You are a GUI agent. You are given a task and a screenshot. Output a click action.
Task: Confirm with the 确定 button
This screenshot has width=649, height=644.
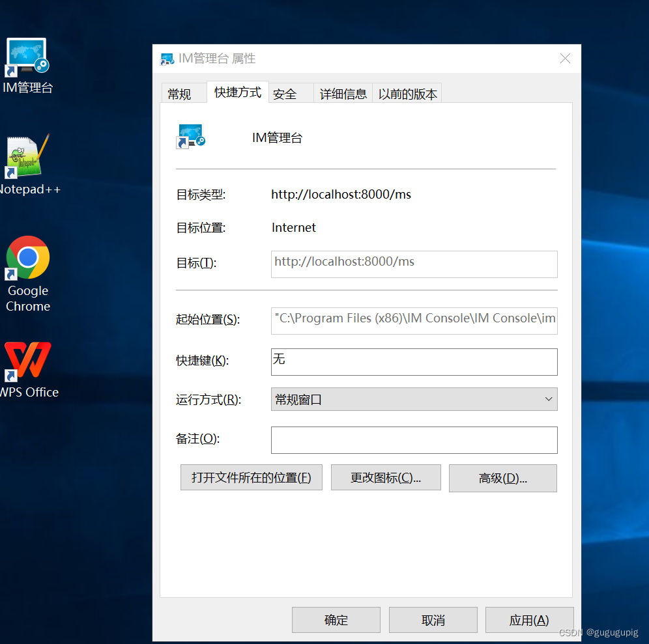[x=336, y=620]
